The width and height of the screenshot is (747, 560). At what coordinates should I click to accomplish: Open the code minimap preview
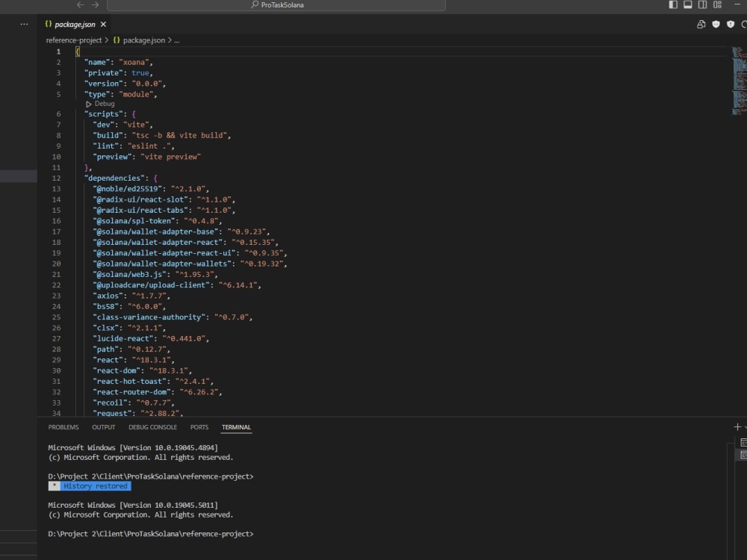(740, 81)
